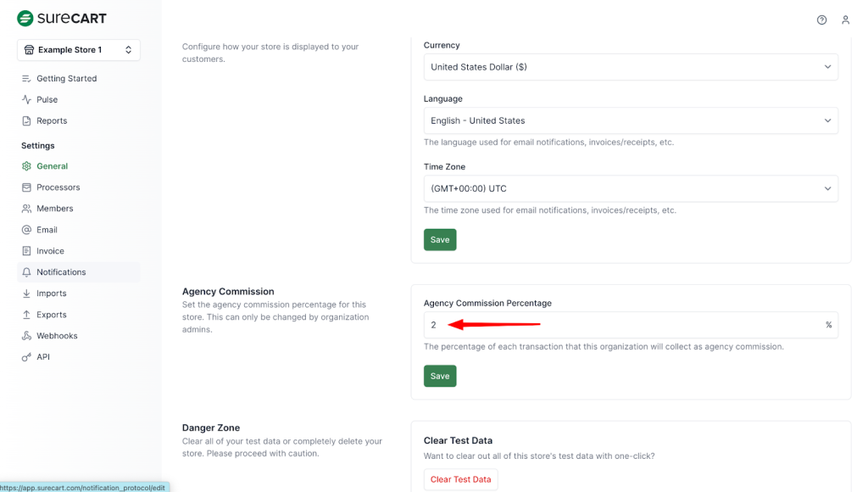Expand the Example Store 1 switcher

pyautogui.click(x=79, y=50)
